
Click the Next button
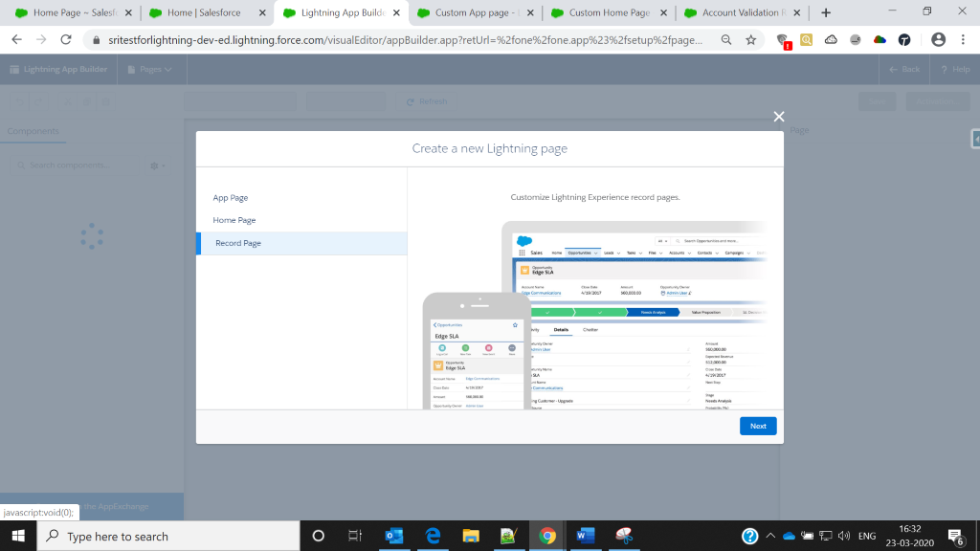[758, 426]
